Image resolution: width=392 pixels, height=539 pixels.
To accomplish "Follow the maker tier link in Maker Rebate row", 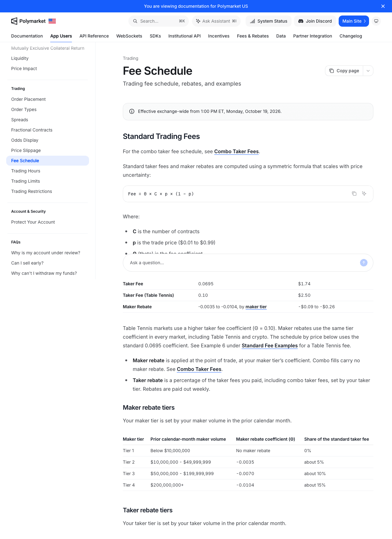I will click(x=256, y=307).
